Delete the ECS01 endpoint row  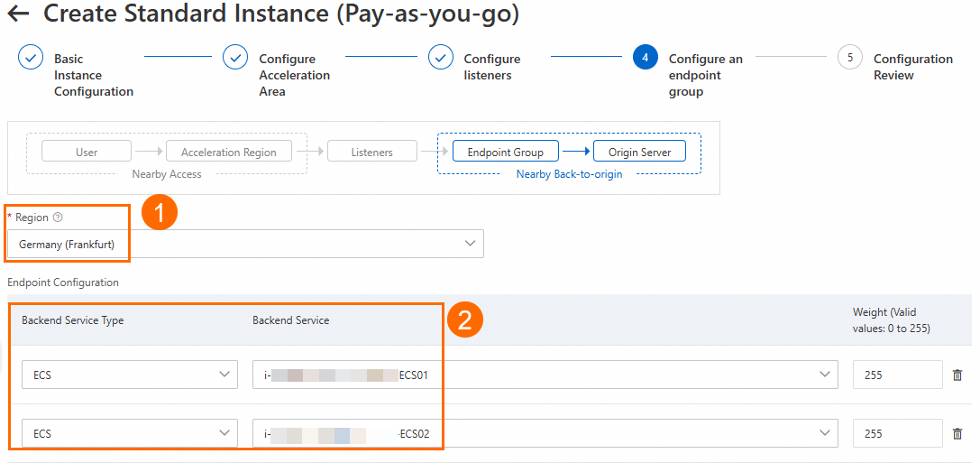(957, 375)
